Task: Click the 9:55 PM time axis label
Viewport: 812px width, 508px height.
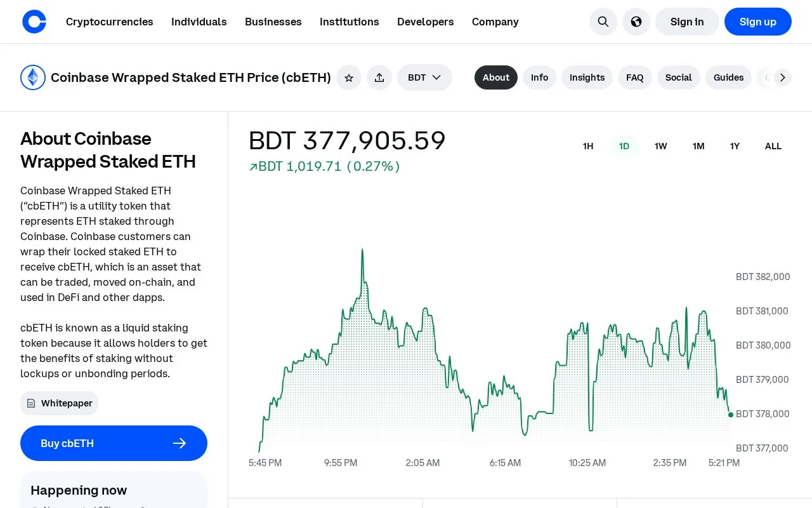Action: pos(341,463)
